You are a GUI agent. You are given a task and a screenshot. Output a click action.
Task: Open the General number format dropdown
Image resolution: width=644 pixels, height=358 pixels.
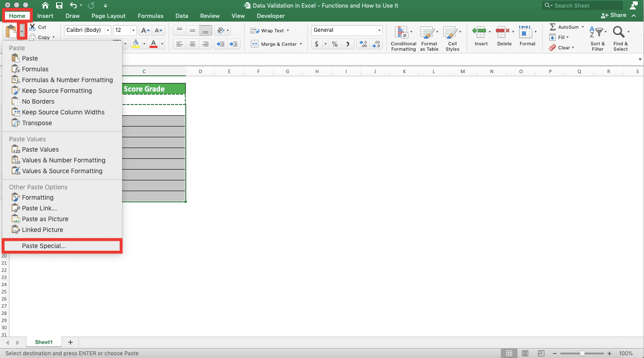pos(380,30)
